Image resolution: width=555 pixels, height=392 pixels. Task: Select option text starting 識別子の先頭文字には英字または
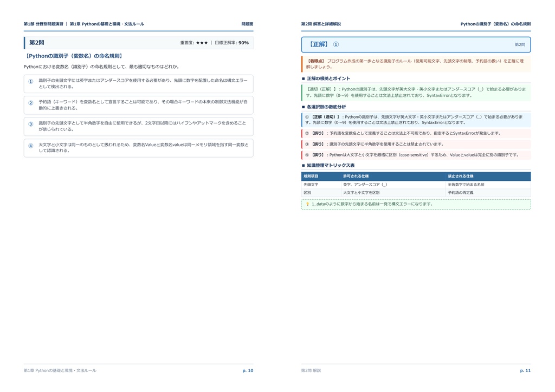[x=143, y=83]
